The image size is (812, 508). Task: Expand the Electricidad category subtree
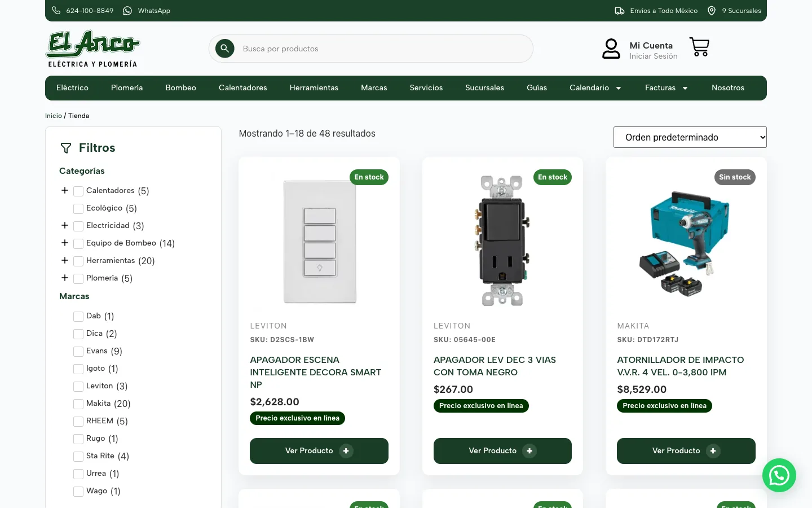coord(65,226)
